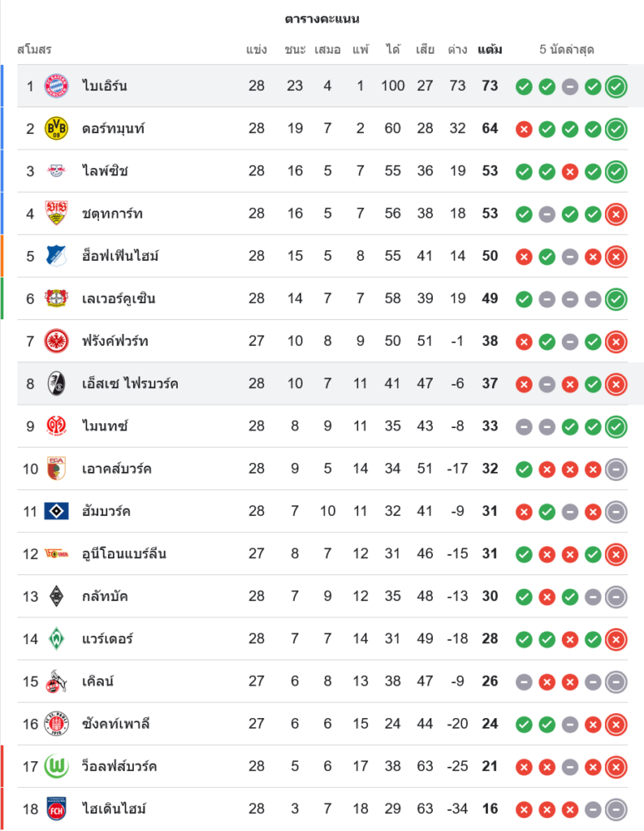Click the RB Leipzig logo

pyautogui.click(x=57, y=171)
